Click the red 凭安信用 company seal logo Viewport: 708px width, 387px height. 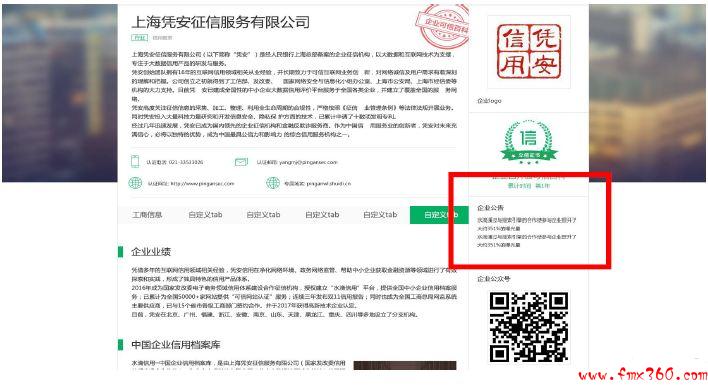pos(529,51)
